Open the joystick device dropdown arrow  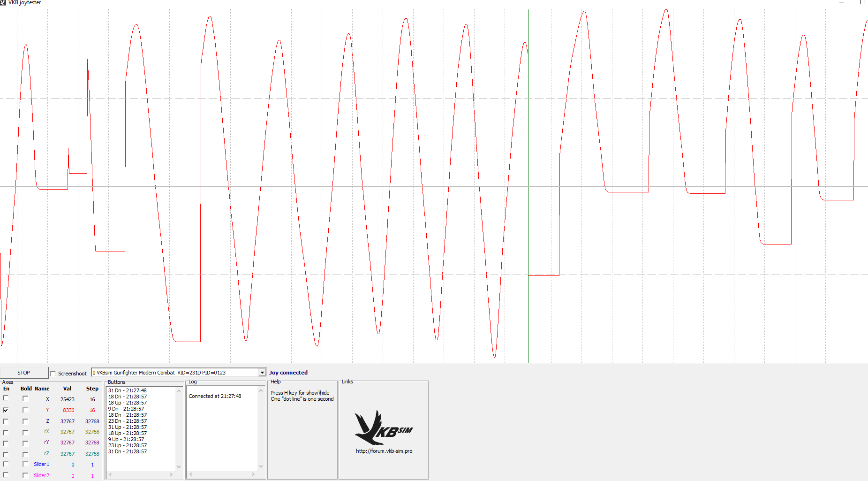click(262, 373)
